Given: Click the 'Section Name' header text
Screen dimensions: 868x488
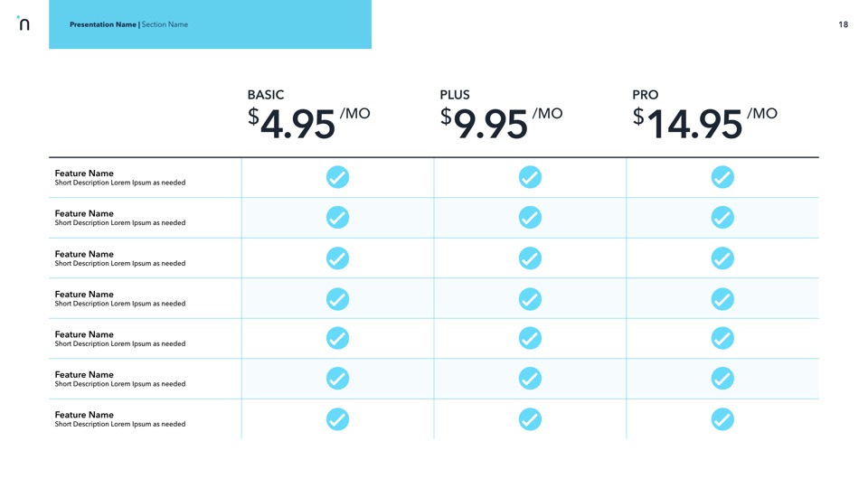Looking at the screenshot, I should click(x=165, y=24).
